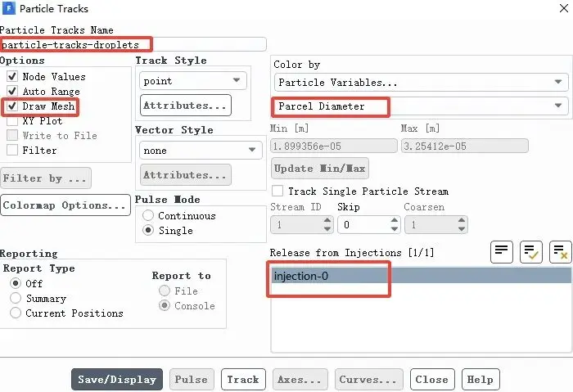
Task: Select the Continuous pulse mode
Action: 148,215
